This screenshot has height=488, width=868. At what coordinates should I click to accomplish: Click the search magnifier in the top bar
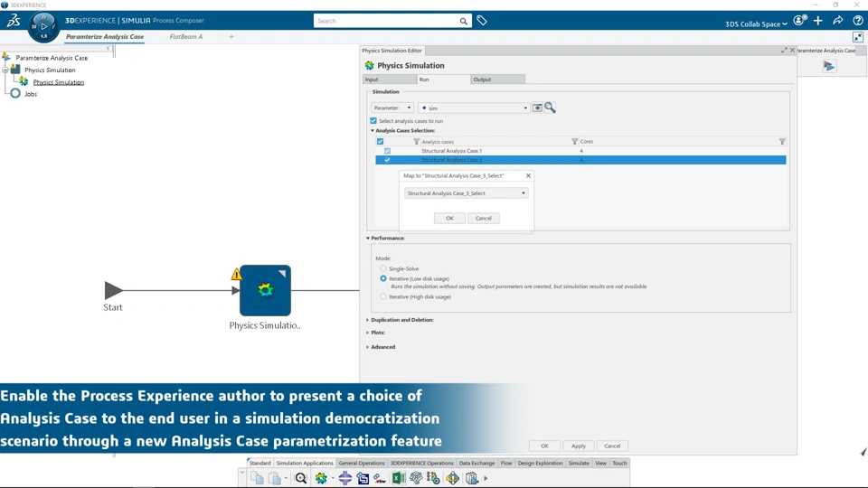463,21
